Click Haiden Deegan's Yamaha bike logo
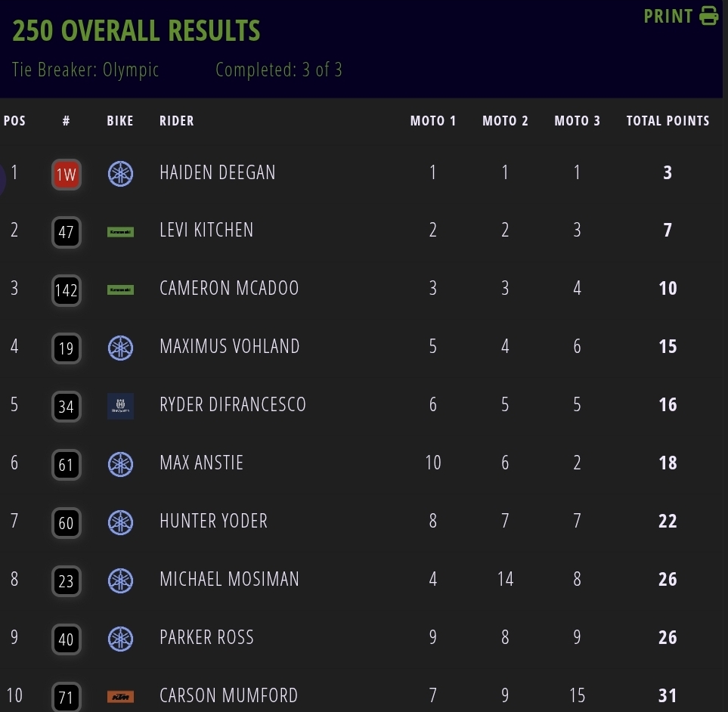This screenshot has height=712, width=728. coord(120,174)
